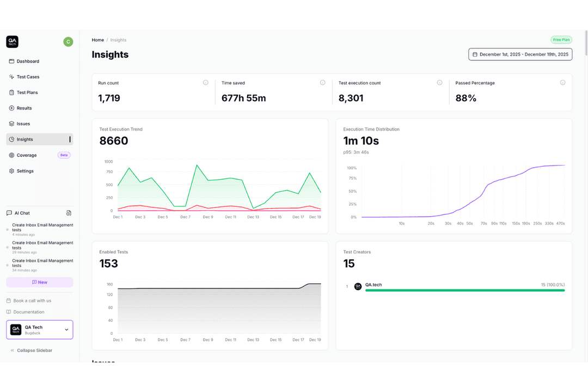Click the Coverage target icon
The height and width of the screenshot is (392, 588).
pos(11,155)
